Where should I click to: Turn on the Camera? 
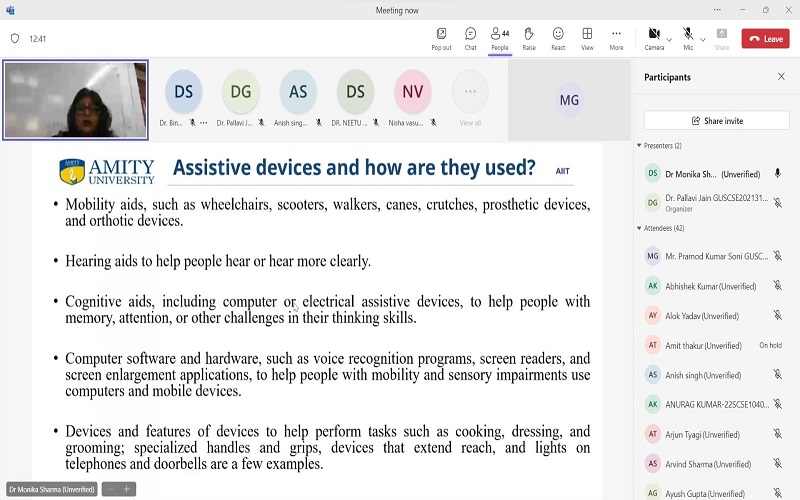[654, 37]
